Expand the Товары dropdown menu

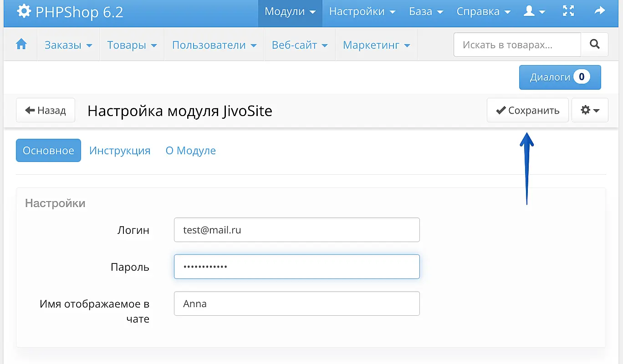[x=132, y=45]
